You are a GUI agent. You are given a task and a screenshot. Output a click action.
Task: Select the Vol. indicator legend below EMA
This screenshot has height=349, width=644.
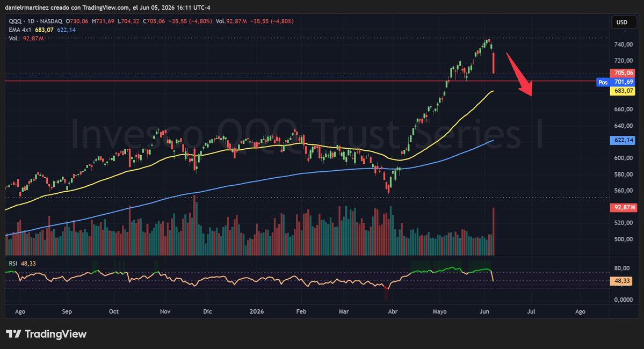(x=26, y=38)
